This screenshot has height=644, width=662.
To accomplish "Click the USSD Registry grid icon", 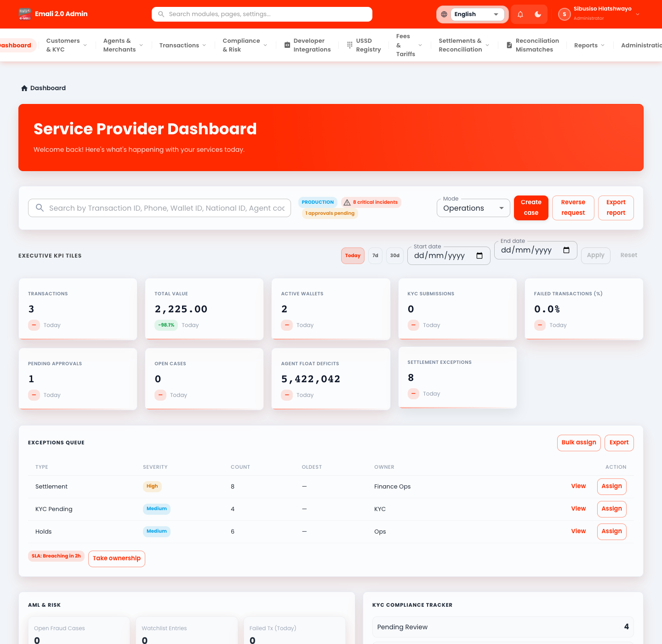I will pyautogui.click(x=350, y=45).
